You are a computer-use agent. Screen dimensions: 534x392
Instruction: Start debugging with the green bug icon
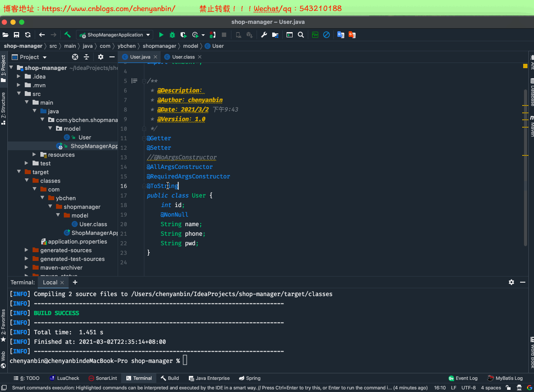(172, 35)
